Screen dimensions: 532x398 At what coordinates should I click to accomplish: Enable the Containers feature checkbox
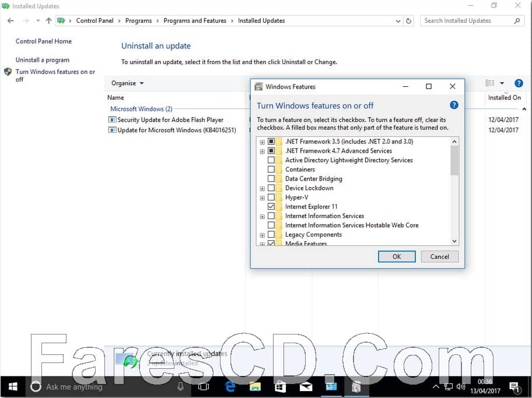tap(271, 169)
